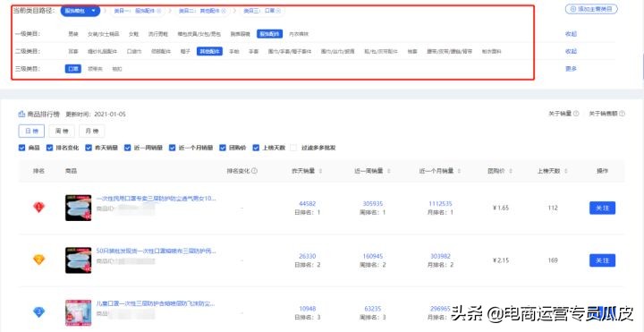Select 男装 in first-level categories

[x=73, y=34]
